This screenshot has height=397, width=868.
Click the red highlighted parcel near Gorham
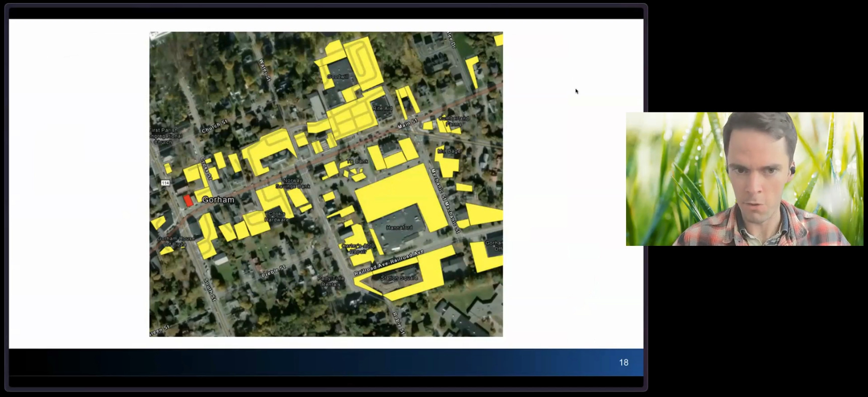point(189,201)
